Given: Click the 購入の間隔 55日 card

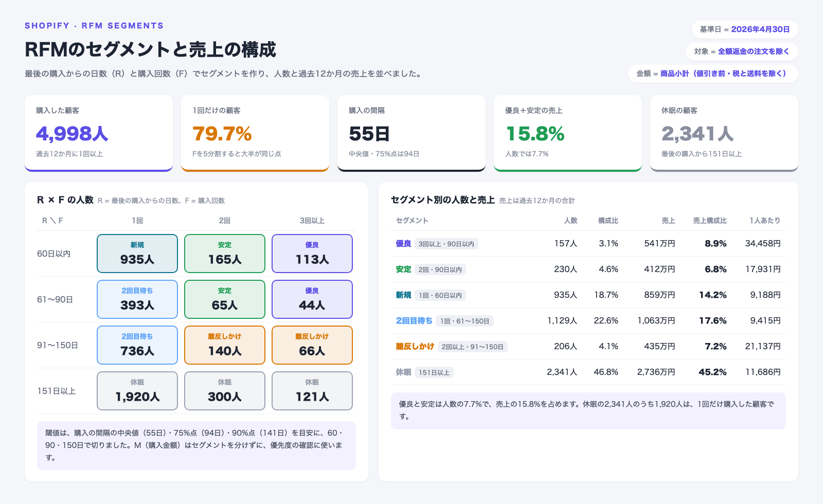Looking at the screenshot, I should [x=411, y=133].
